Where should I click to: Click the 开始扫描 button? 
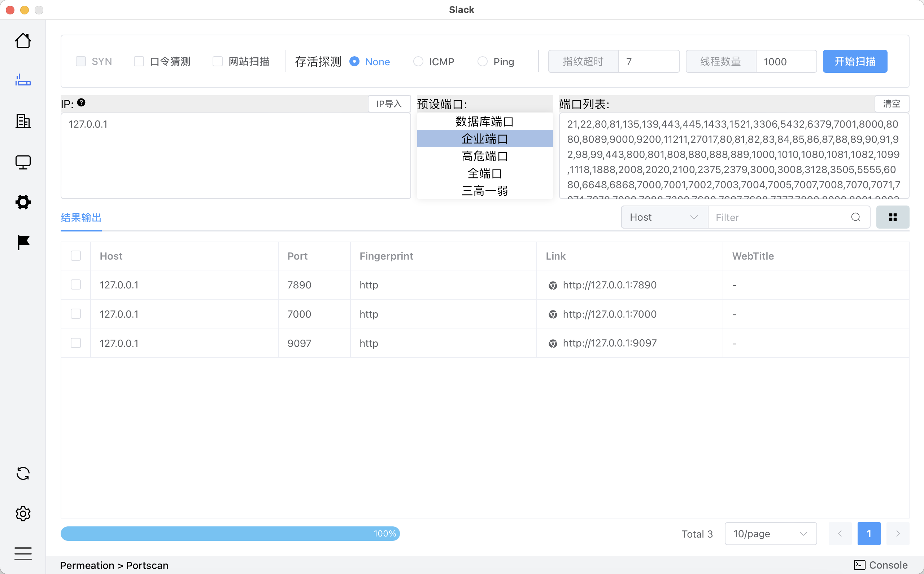coord(854,62)
